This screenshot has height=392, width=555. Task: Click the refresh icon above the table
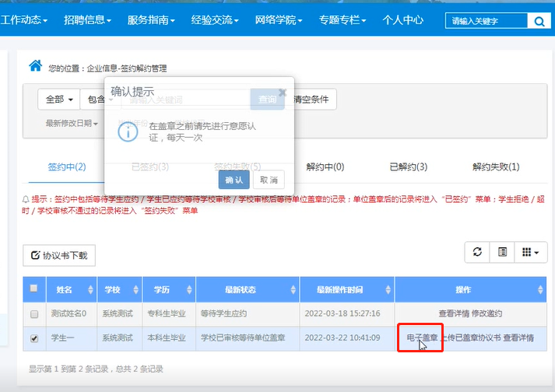pos(477,252)
